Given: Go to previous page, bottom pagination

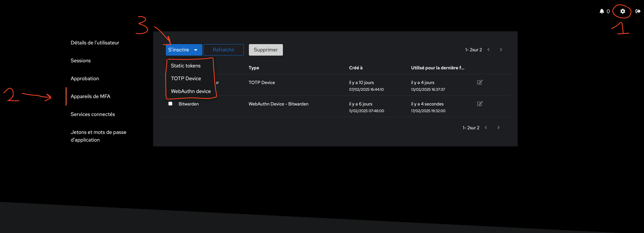Looking at the screenshot, I should tap(486, 128).
